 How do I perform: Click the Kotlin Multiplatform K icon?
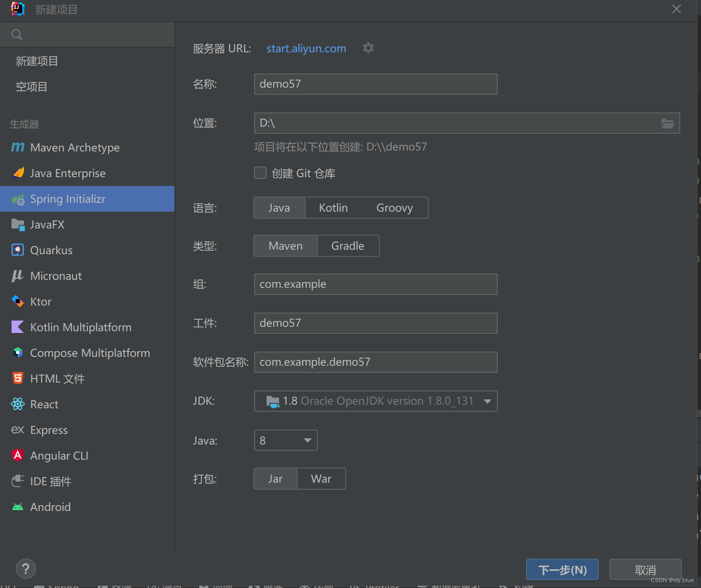point(18,327)
